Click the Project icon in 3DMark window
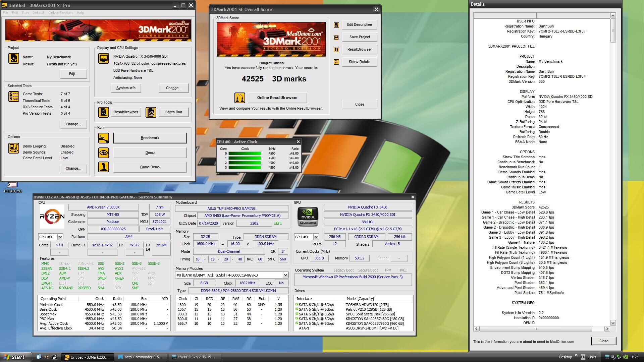The height and width of the screenshot is (362, 644). point(14,58)
